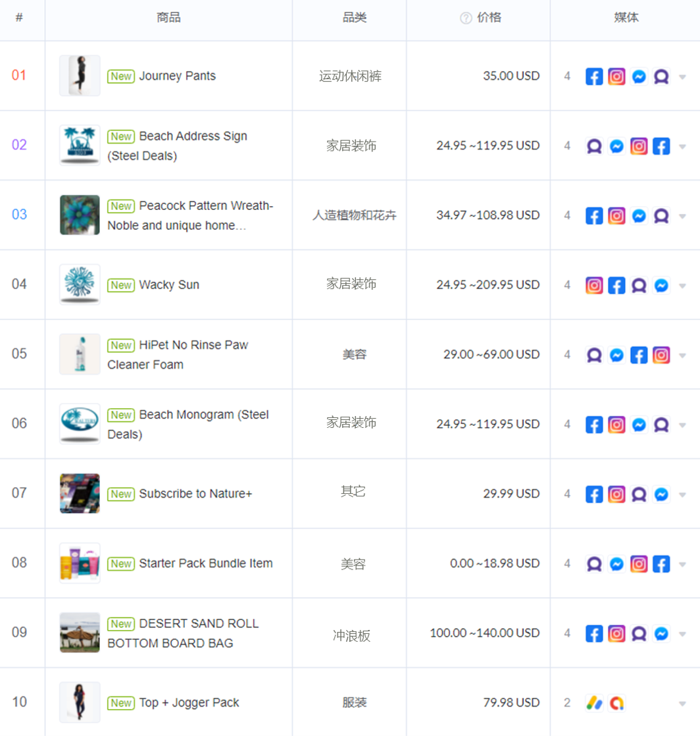The width and height of the screenshot is (700, 736).
Task: Select the Facebook icon for Beach Monogram
Action: pyautogui.click(x=594, y=424)
